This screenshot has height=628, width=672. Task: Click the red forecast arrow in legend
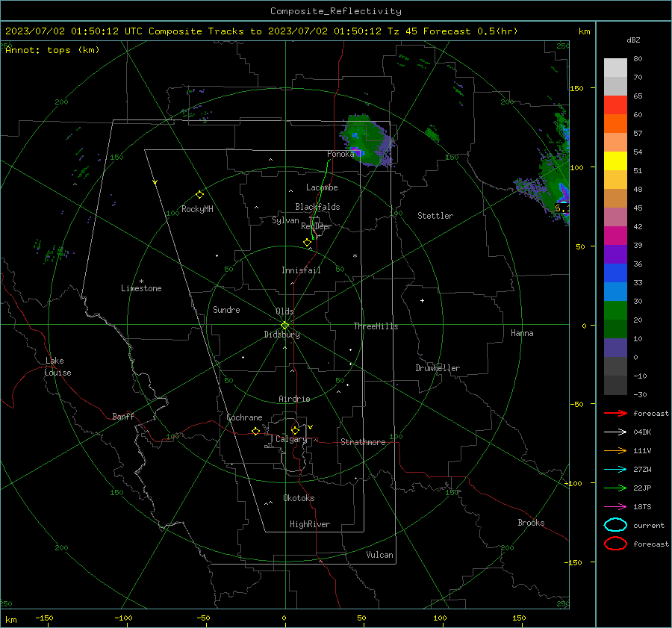click(x=615, y=413)
